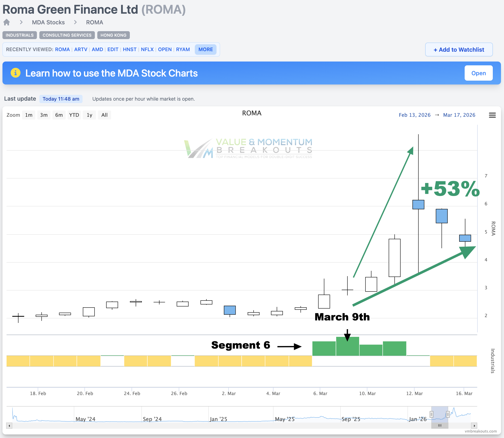Screen dimensions: 504x438
Task: Click the HONG KONG tag
Action: (113, 35)
